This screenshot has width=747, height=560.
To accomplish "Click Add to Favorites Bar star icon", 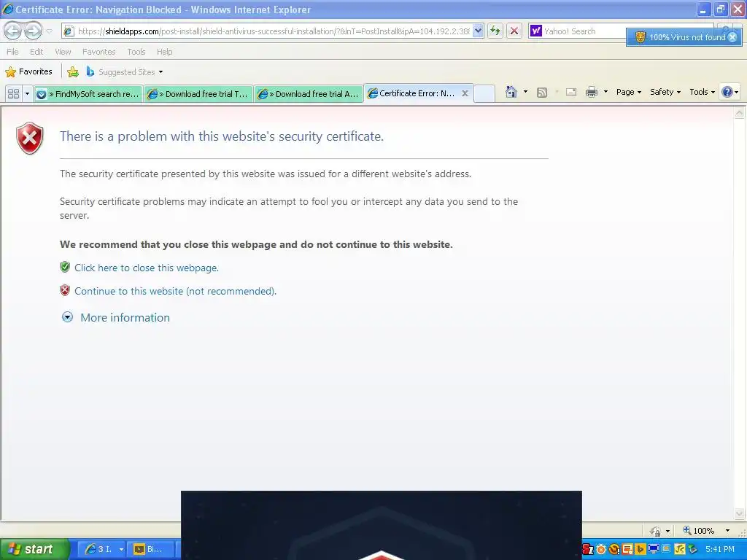I will (x=73, y=72).
